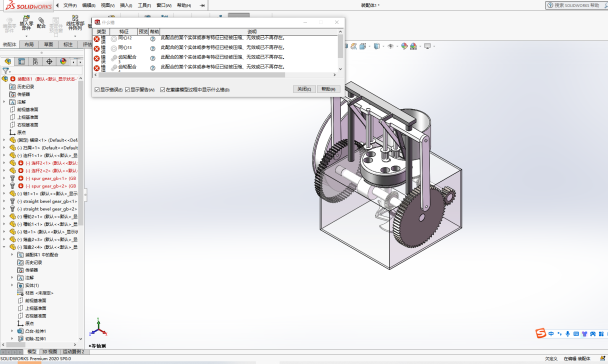The image size is (608, 364).
Task: Expand straight bevel gear_gb<1> node
Action: [4, 201]
